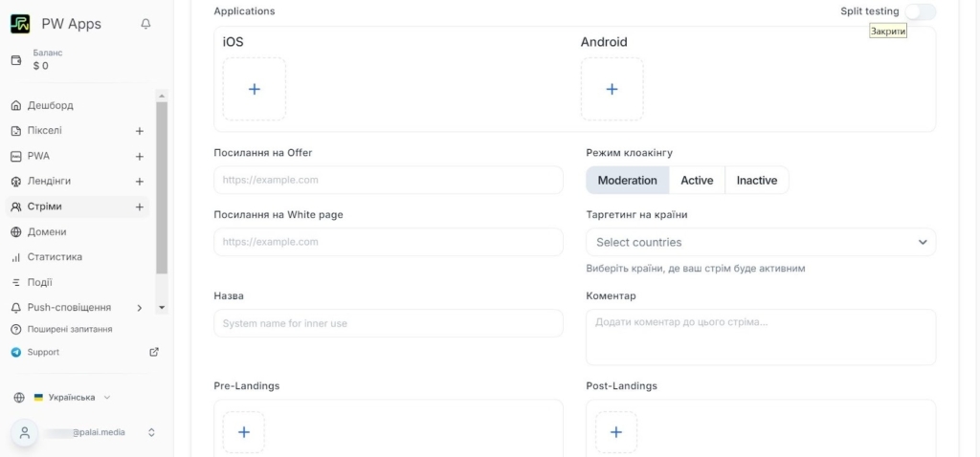The width and height of the screenshot is (980, 457).
Task: Click the Посилання на White page field
Action: click(x=389, y=242)
